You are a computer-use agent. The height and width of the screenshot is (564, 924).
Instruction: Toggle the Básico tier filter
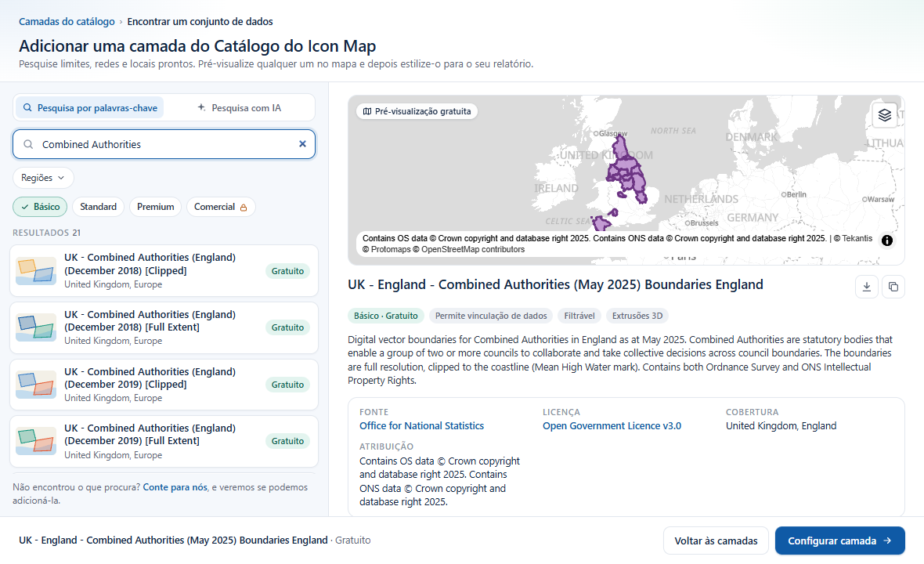pyautogui.click(x=40, y=207)
